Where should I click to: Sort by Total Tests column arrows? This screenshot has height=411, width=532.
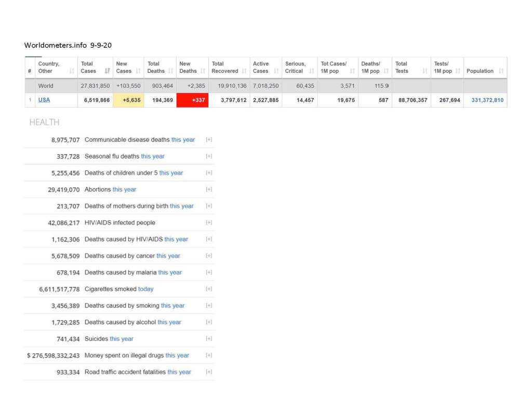424,71
